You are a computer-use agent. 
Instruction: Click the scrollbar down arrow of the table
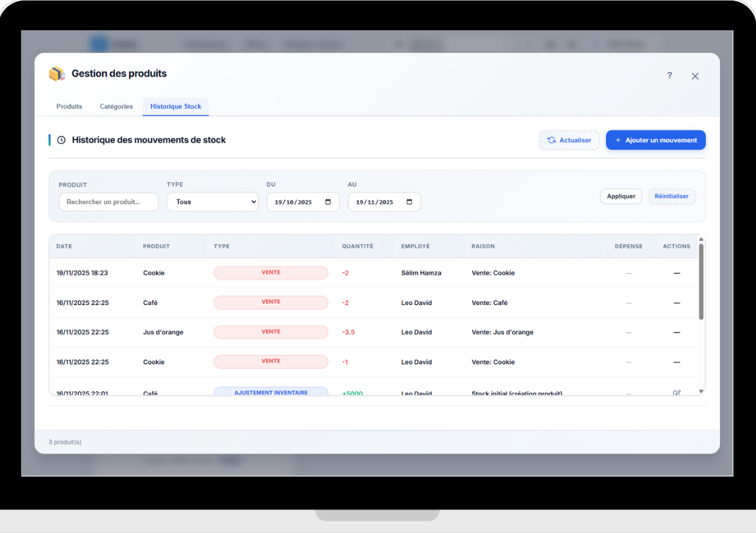[700, 391]
